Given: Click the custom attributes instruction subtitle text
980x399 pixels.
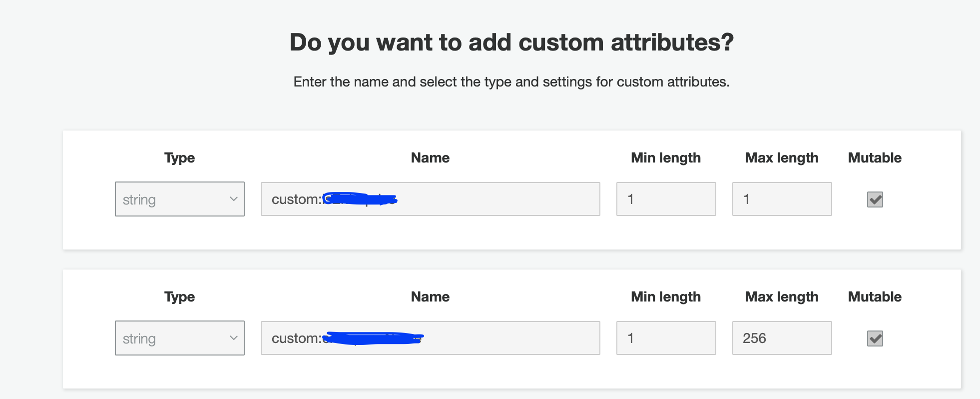Looking at the screenshot, I should click(511, 81).
